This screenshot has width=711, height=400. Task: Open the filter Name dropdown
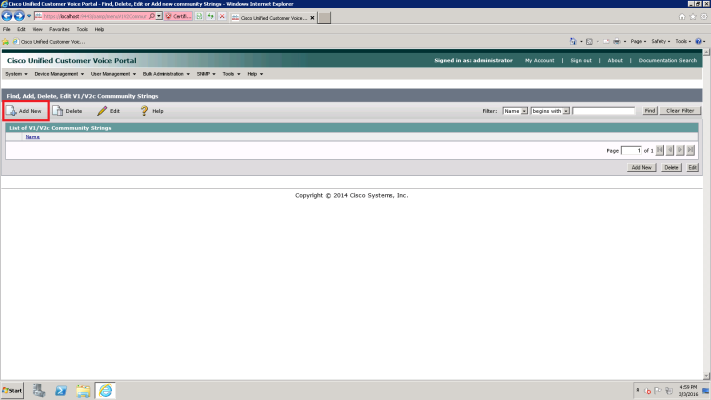pos(515,111)
